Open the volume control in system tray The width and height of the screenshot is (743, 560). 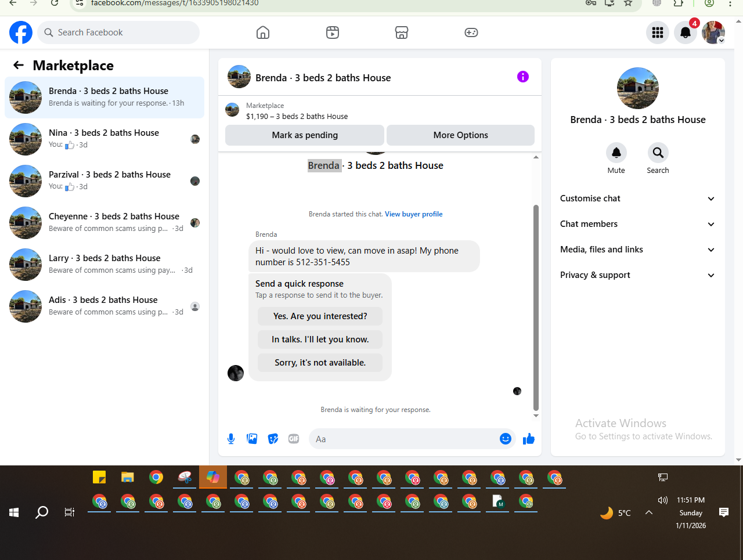pyautogui.click(x=663, y=500)
